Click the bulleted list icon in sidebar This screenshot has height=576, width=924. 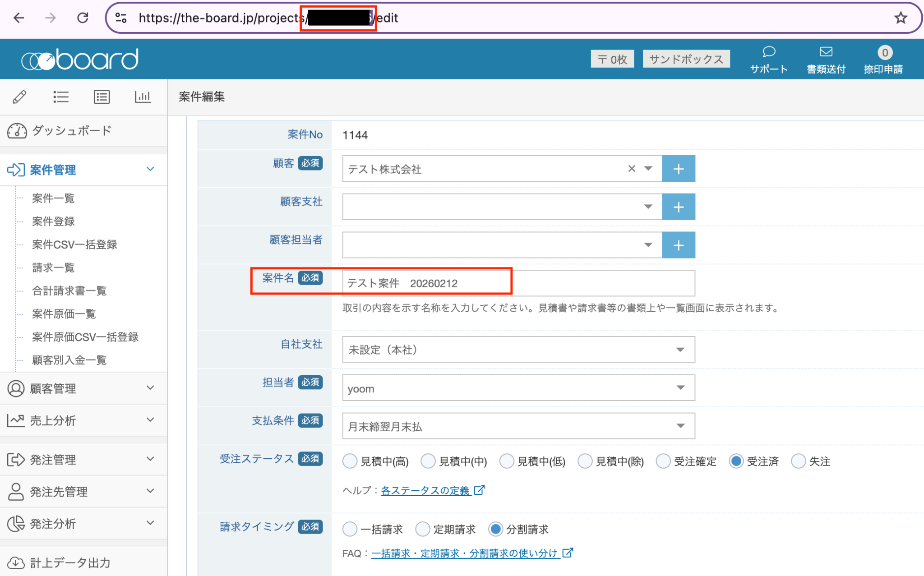click(60, 97)
